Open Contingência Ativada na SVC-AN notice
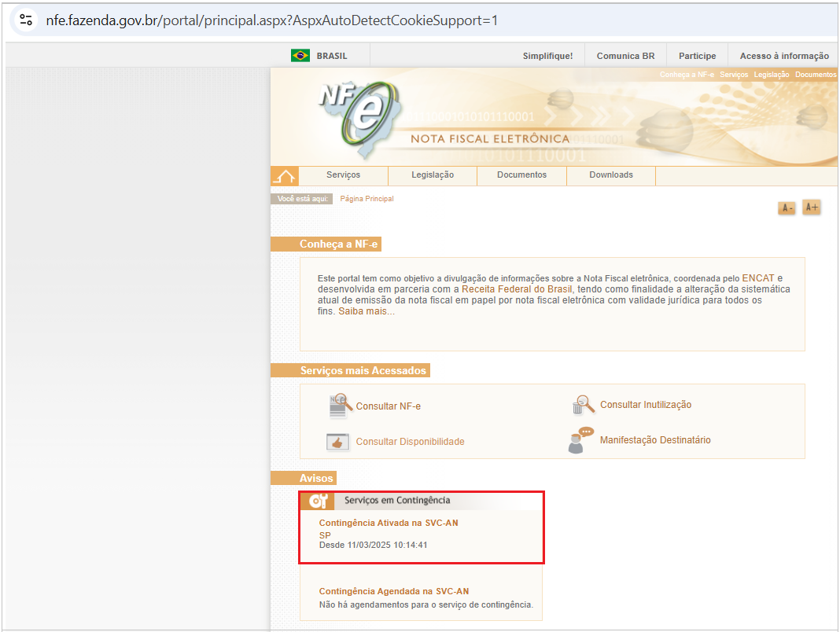The width and height of the screenshot is (840, 632). pos(389,523)
